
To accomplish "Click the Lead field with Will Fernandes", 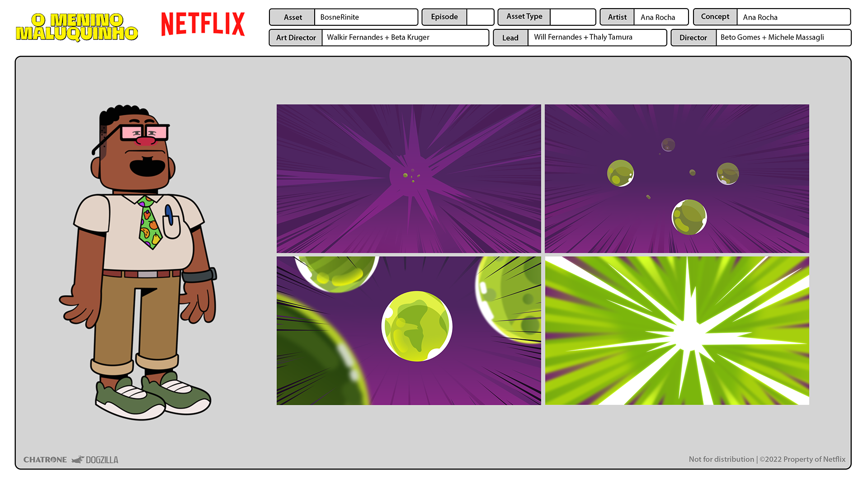I will [596, 38].
